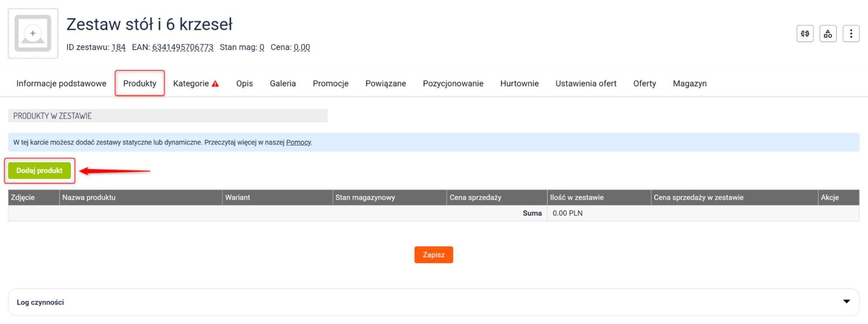Screen dimensions: 868x324
Task: Select the Galeria tab
Action: (x=283, y=83)
